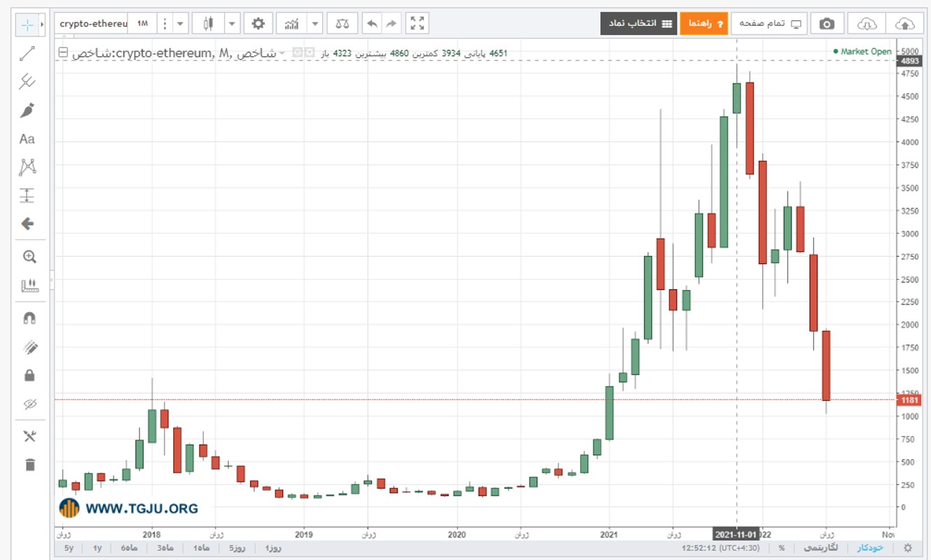Click the تمام صفحه full page button
Image resolution: width=931 pixels, height=560 pixels.
point(769,23)
